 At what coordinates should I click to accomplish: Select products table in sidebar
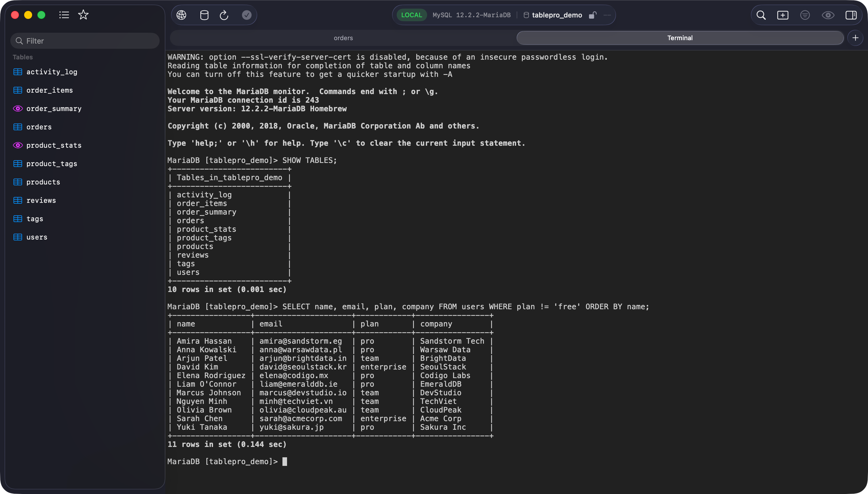pyautogui.click(x=85, y=182)
